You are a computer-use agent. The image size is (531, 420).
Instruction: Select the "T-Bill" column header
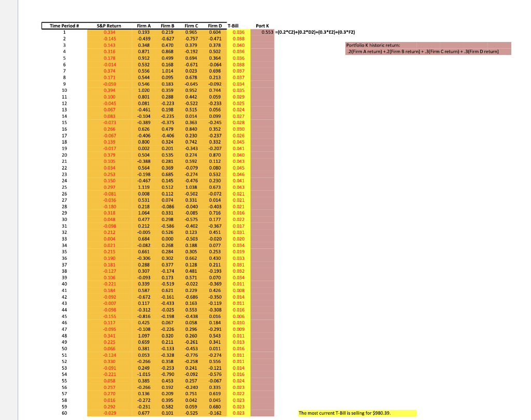point(233,26)
